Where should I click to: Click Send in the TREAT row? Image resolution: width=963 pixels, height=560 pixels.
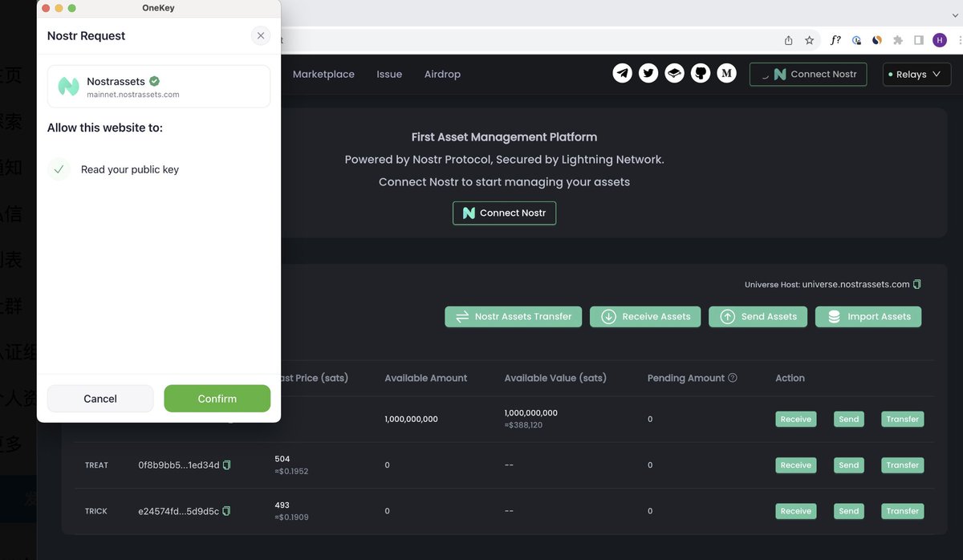click(x=849, y=465)
